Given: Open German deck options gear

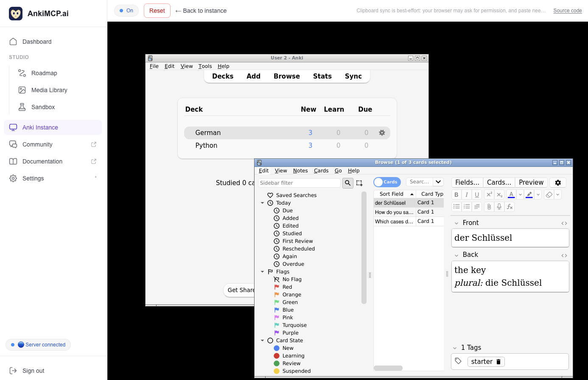Looking at the screenshot, I should tap(382, 132).
